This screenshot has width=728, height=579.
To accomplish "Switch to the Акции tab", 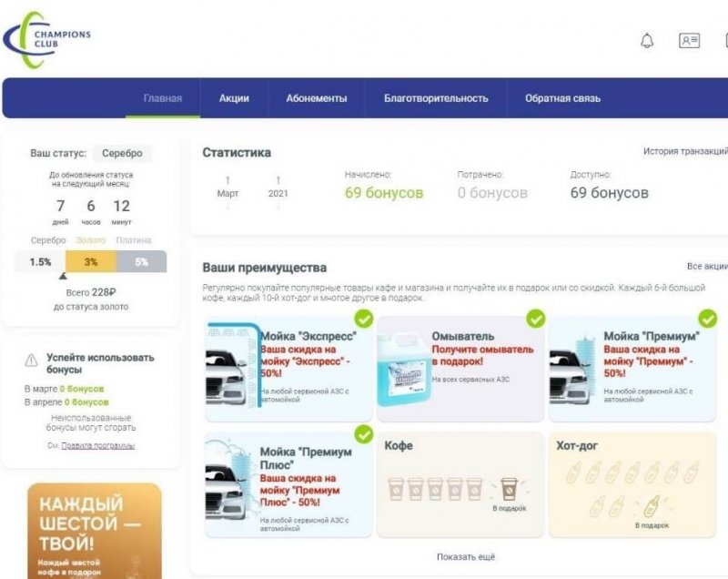I will (x=234, y=98).
